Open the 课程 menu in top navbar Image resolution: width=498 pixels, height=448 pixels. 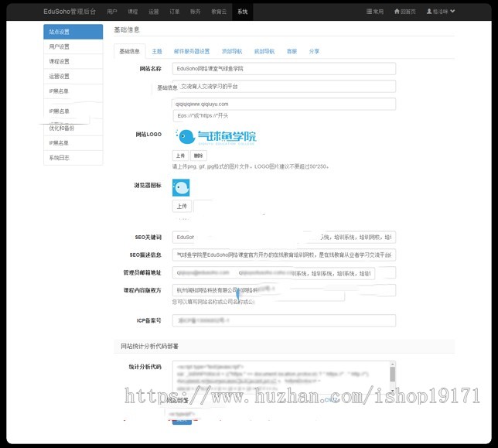[133, 12]
